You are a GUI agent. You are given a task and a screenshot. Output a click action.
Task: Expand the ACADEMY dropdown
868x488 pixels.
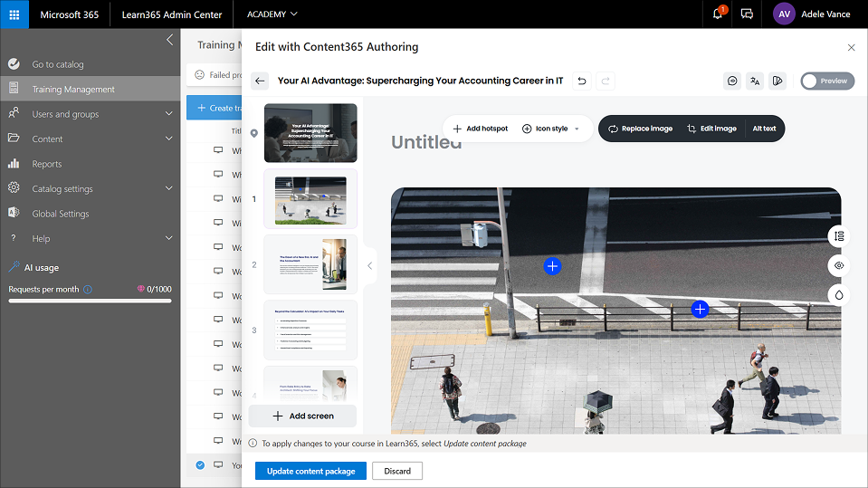click(272, 14)
